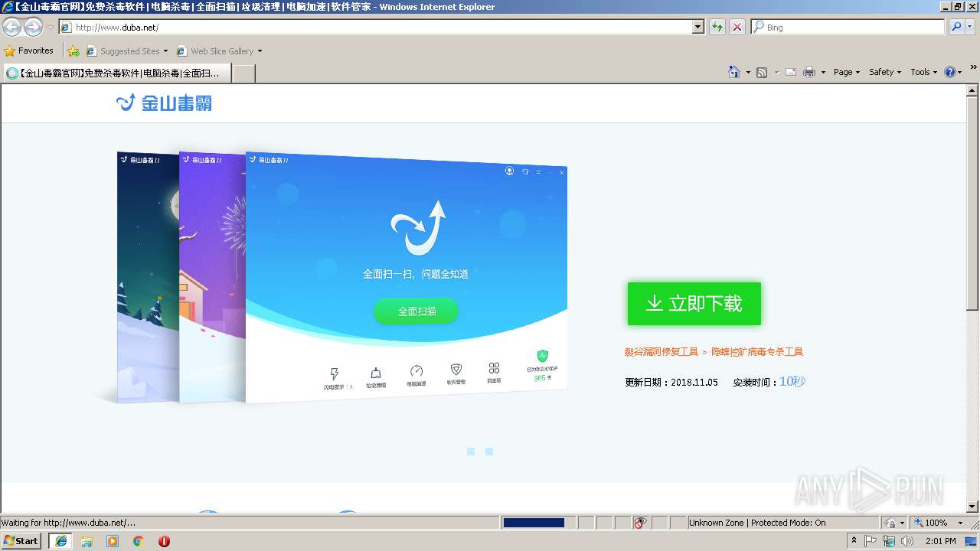Print the page using the printer icon
The image size is (980, 551).
pos(809,72)
